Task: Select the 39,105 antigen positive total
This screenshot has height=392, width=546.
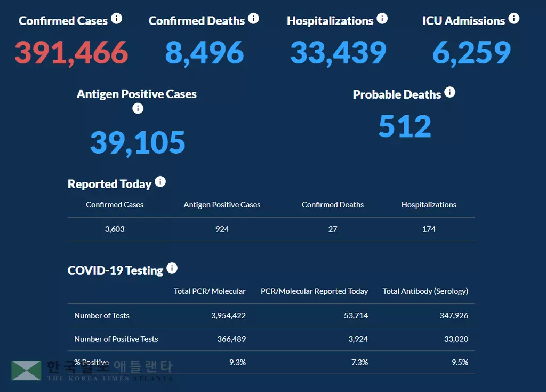Action: (137, 141)
